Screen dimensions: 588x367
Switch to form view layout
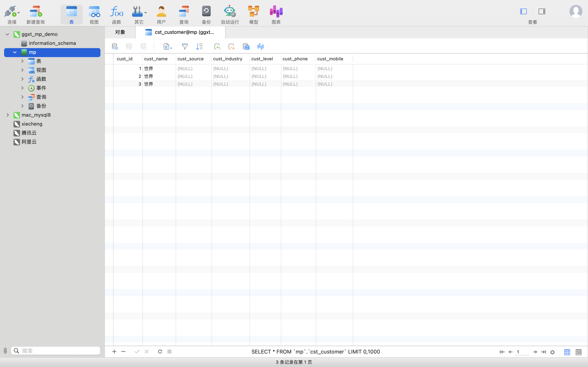(579, 352)
